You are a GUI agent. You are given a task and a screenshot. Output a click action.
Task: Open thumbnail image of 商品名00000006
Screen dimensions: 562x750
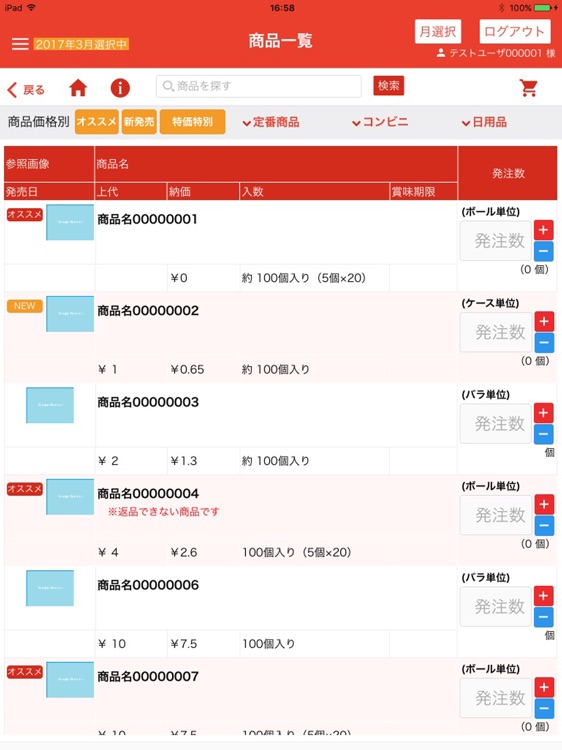pyautogui.click(x=50, y=588)
